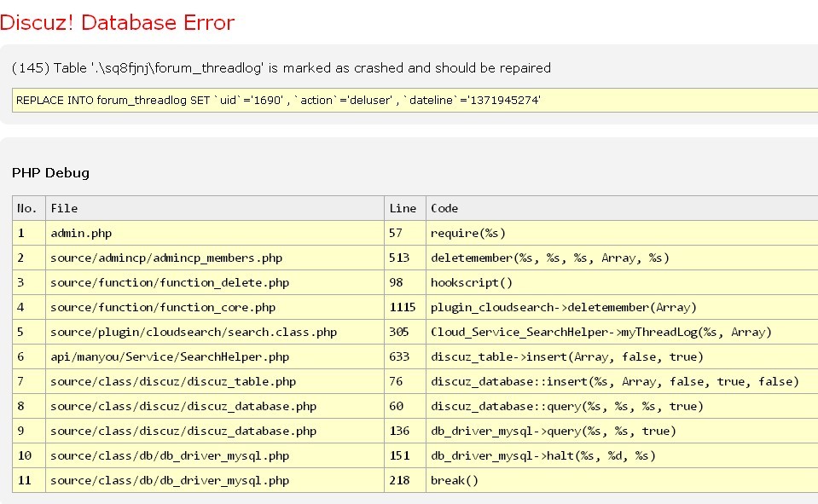Click line number "98" cell

(405, 282)
